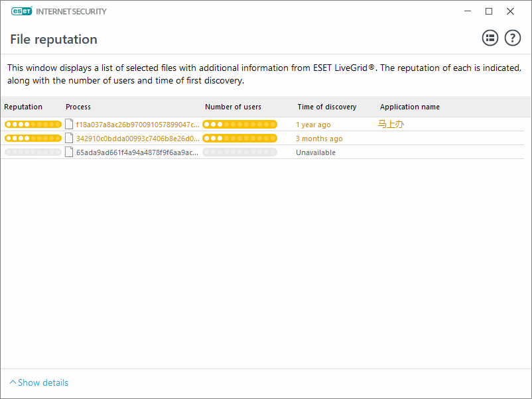Sort by the Process column header
This screenshot has height=399, width=532.
pos(78,107)
